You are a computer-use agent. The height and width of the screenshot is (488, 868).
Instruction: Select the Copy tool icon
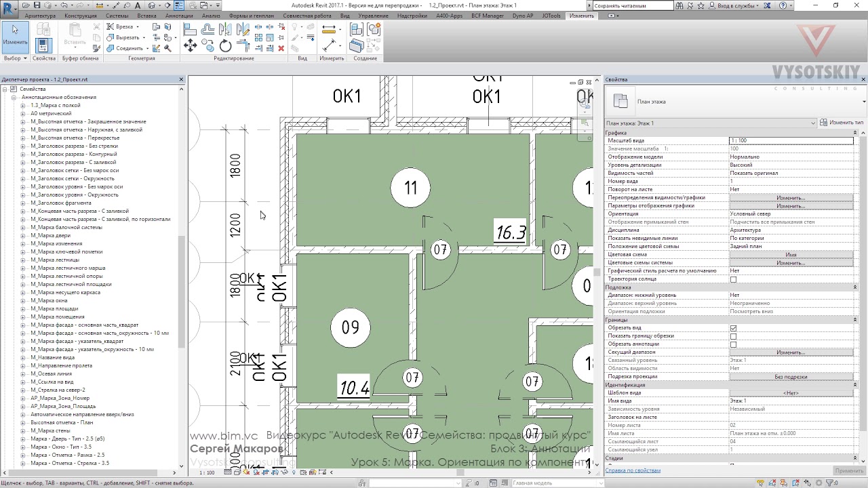pyautogui.click(x=208, y=46)
